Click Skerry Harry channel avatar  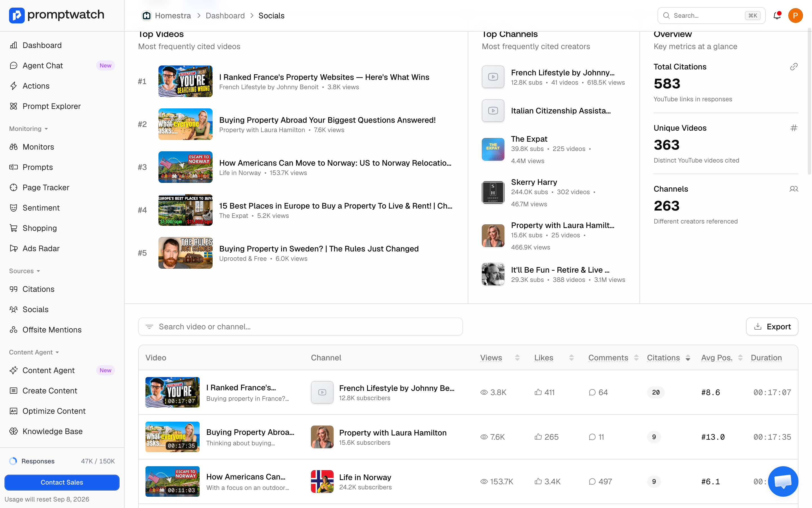493,192
